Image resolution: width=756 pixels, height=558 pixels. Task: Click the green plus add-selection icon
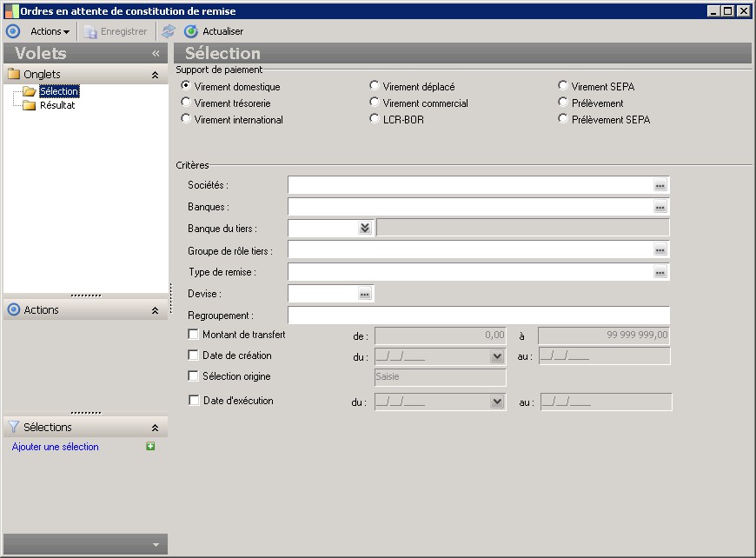(x=151, y=447)
